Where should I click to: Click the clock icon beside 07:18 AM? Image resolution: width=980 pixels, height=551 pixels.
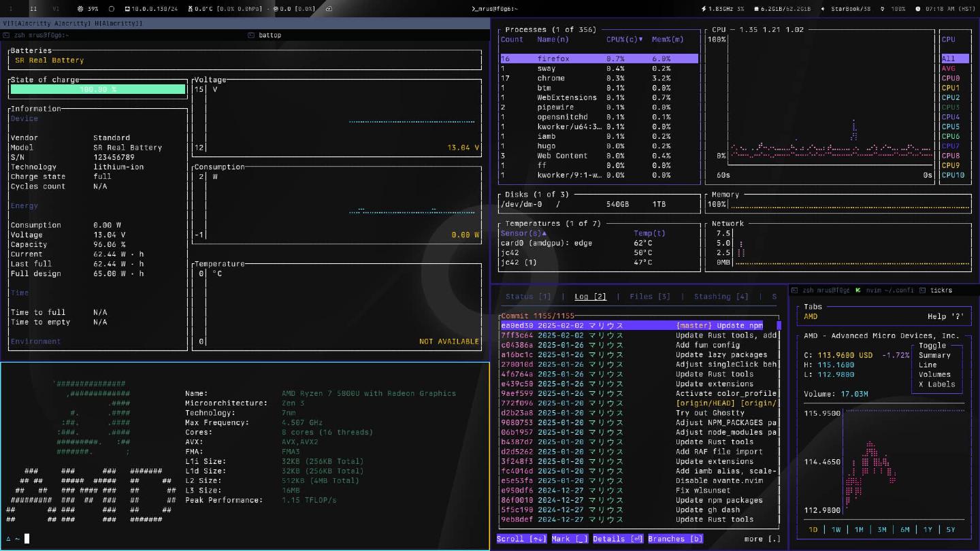tap(918, 9)
